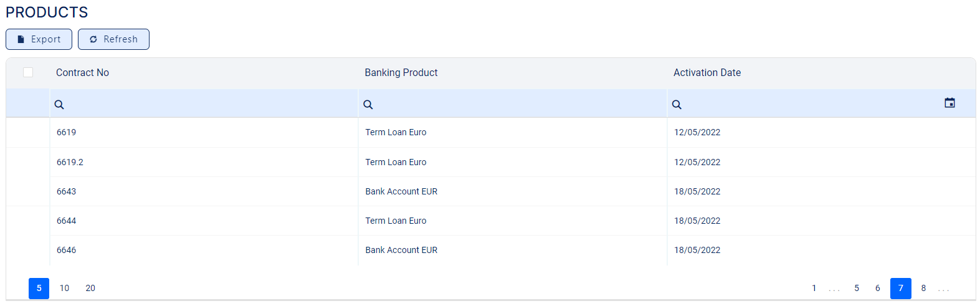The width and height of the screenshot is (980, 306).
Task: Open contract 6643 row
Action: click(x=66, y=191)
